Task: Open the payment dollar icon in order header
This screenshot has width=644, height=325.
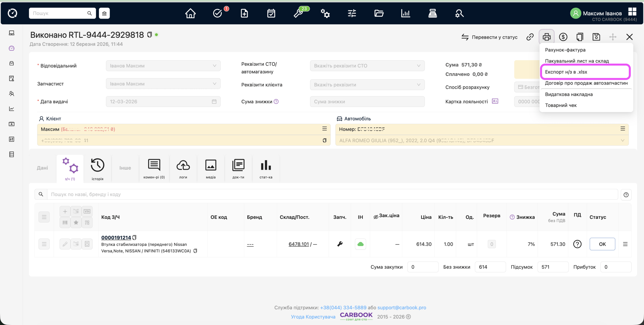Action: pos(563,37)
